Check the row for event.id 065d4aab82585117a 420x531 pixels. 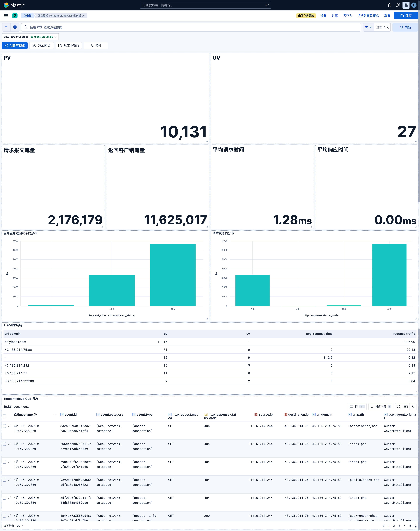tap(4, 444)
